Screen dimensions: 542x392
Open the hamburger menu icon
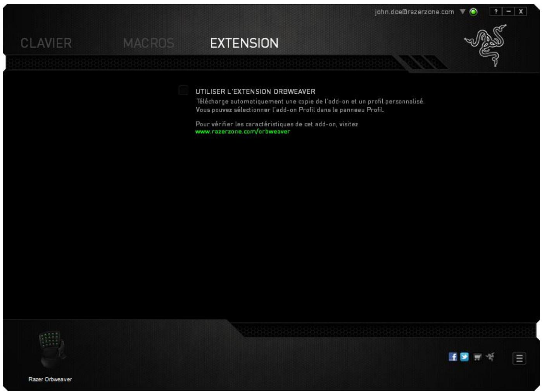[520, 359]
